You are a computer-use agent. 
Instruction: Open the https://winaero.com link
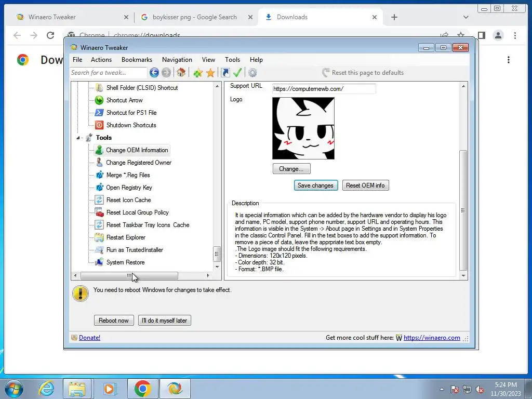click(x=432, y=338)
